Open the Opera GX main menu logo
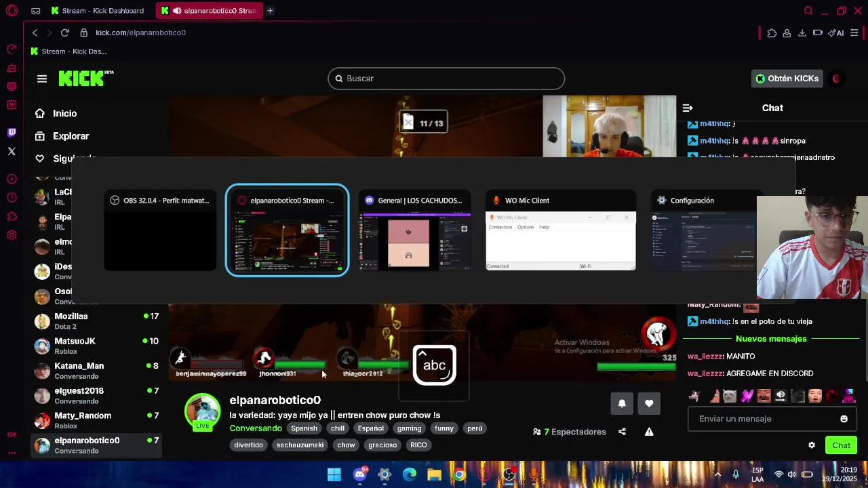 point(12,11)
